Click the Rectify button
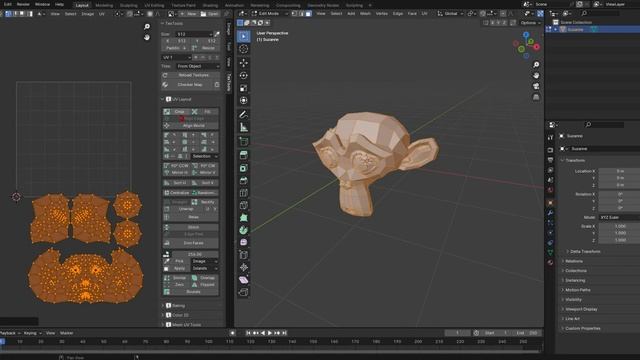 point(204,202)
